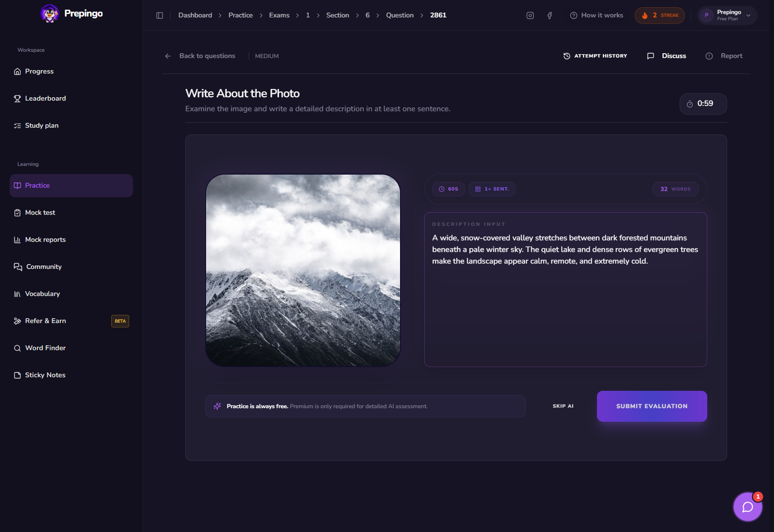
Task: Click the Practice is always free banner
Action: (365, 406)
